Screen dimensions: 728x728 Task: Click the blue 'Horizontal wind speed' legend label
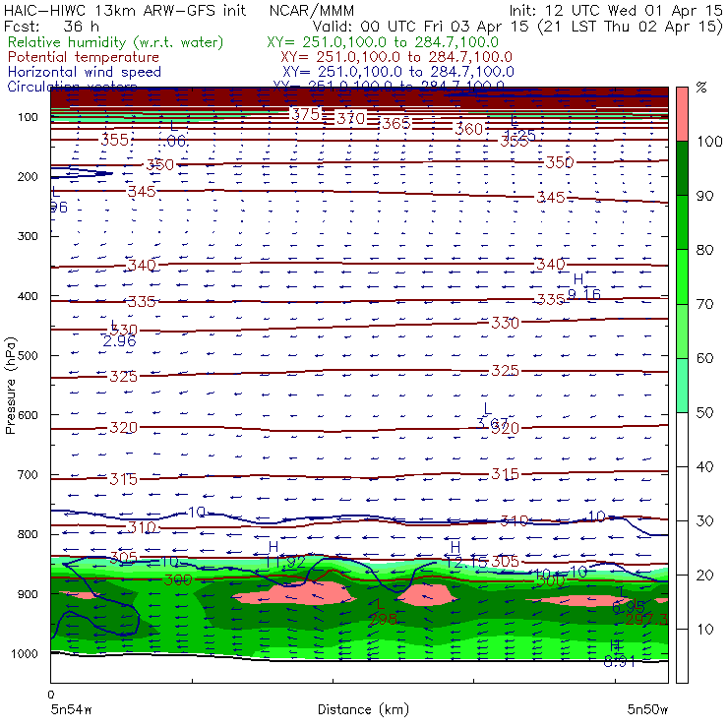tap(85, 72)
